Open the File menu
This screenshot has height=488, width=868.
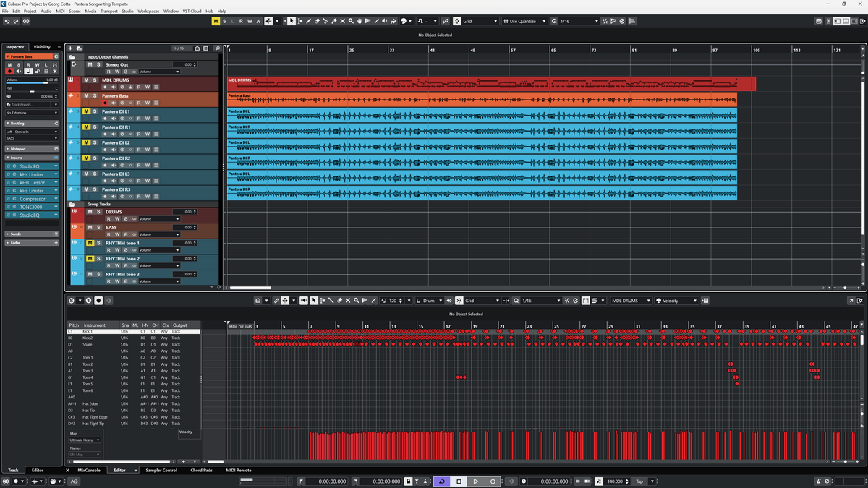[x=6, y=12]
